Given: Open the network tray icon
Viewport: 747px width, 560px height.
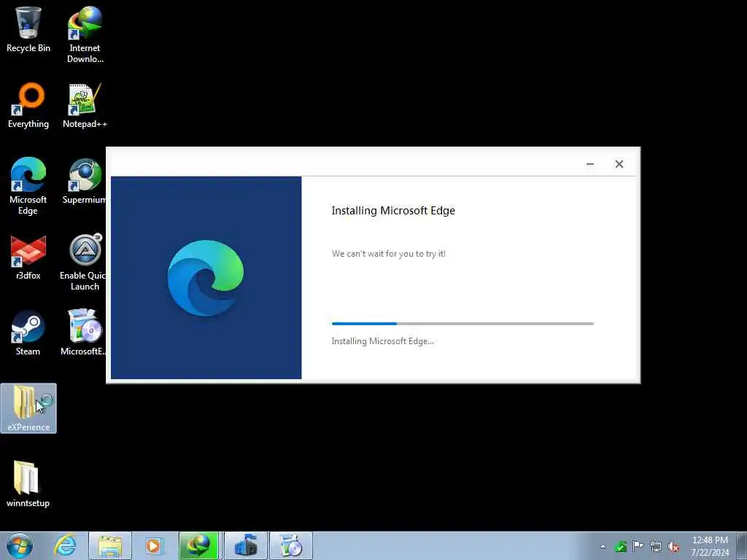Looking at the screenshot, I should coord(656,546).
